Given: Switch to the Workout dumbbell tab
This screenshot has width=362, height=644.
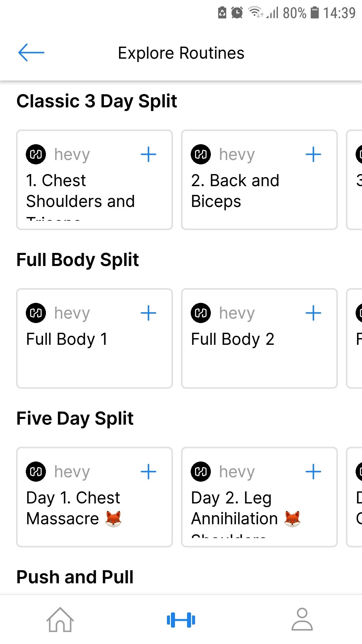Looking at the screenshot, I should tap(181, 620).
